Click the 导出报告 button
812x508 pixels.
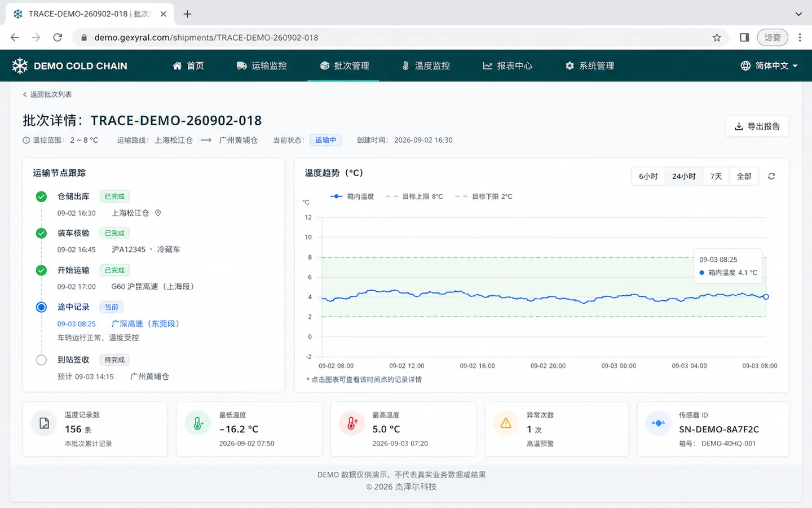[757, 126]
